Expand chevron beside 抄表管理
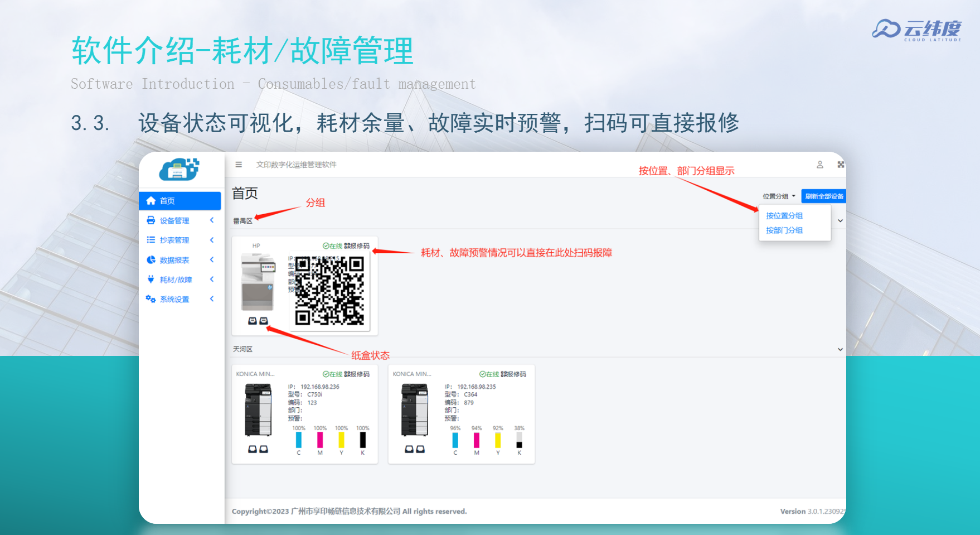Image resolution: width=980 pixels, height=535 pixels. (212, 240)
